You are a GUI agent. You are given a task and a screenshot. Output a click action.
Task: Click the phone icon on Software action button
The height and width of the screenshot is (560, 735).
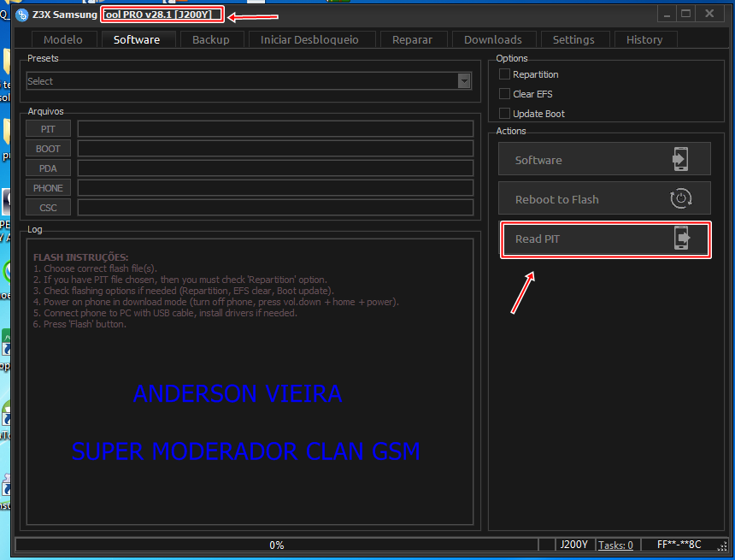click(x=680, y=159)
